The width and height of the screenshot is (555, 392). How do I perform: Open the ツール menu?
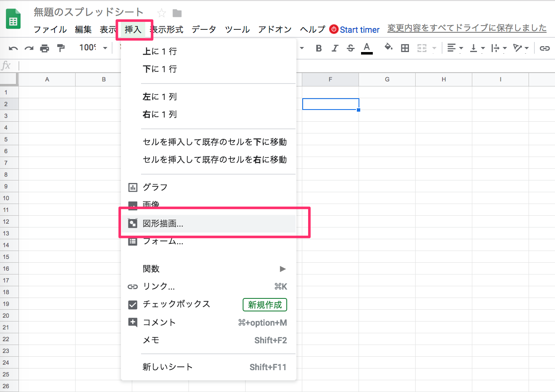237,29
